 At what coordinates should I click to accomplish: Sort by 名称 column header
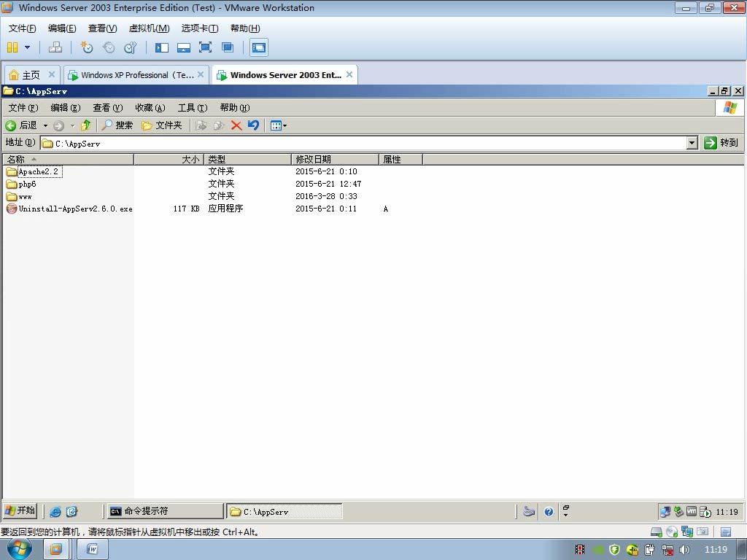click(68, 160)
